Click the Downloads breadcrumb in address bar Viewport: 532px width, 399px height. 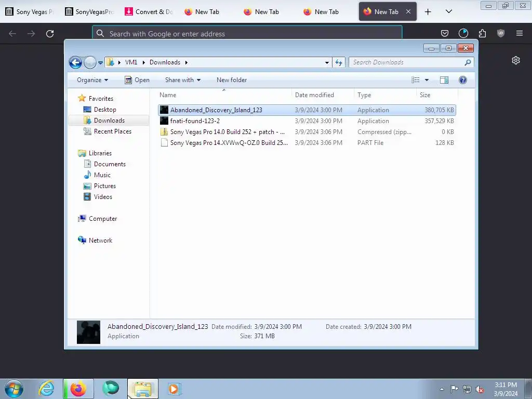click(x=165, y=62)
